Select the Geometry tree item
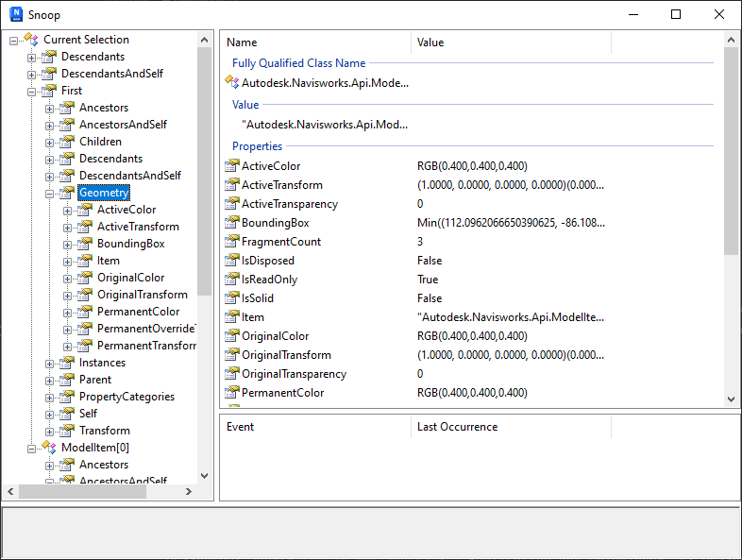Image resolution: width=742 pixels, height=560 pixels. pyautogui.click(x=104, y=193)
